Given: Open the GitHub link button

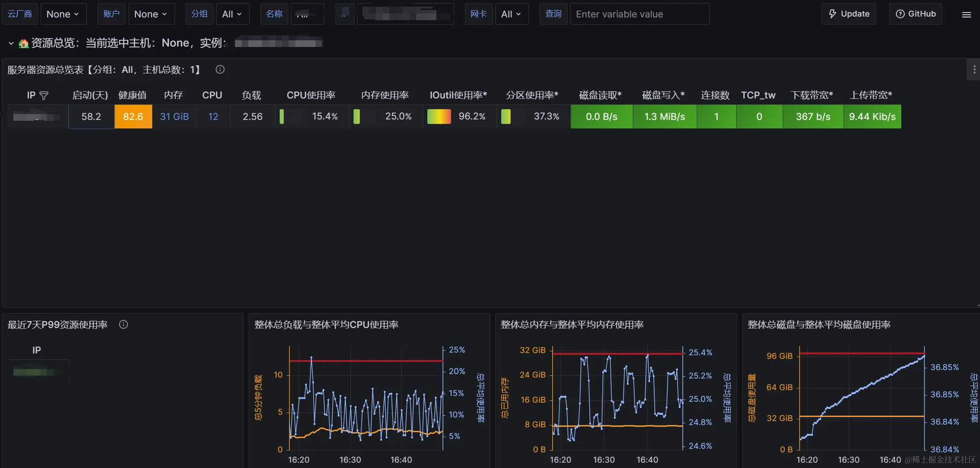Looking at the screenshot, I should click(x=916, y=14).
